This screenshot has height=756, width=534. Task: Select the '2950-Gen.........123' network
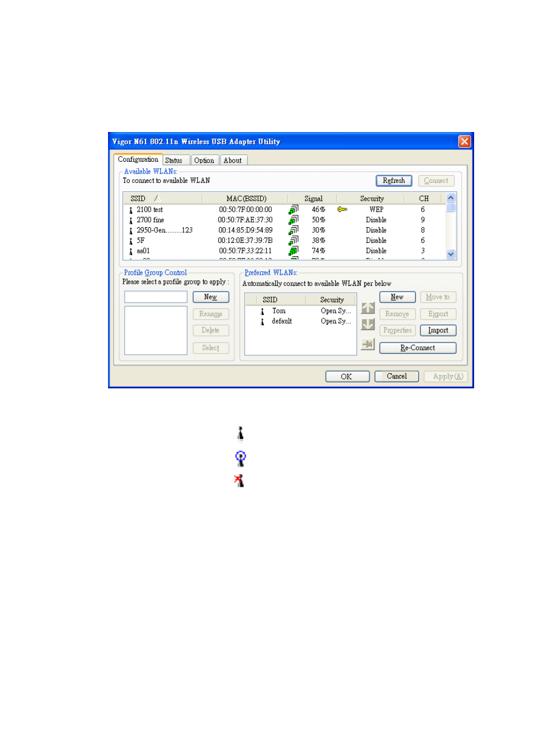284,230
